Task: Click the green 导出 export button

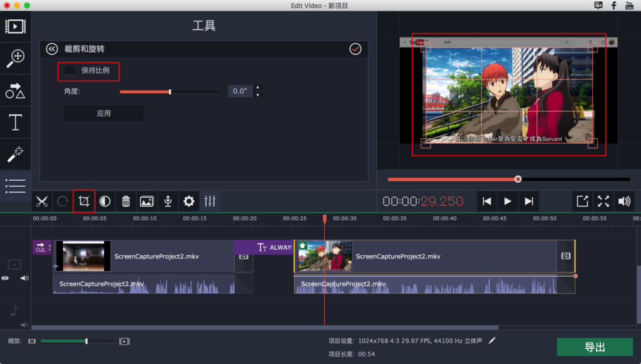Action: tap(595, 347)
